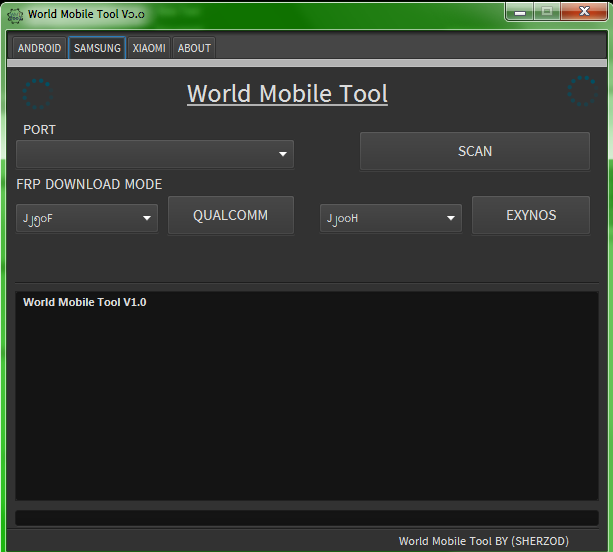Click the progress bar below the log

(x=307, y=518)
